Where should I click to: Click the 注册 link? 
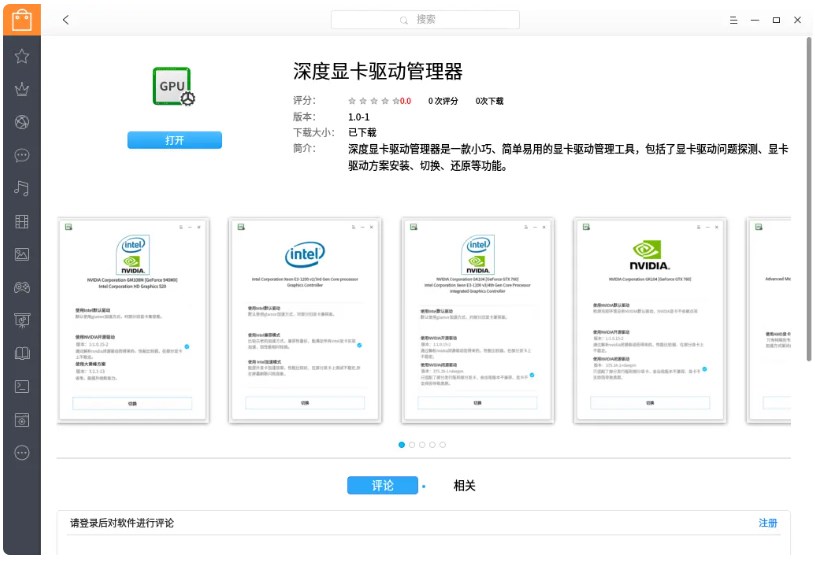pyautogui.click(x=767, y=523)
